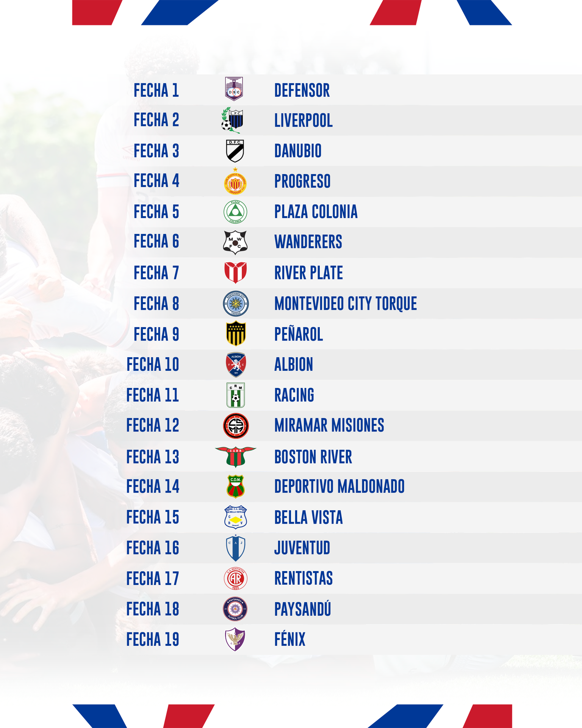
Task: Click the Wanderers MWFC crest
Action: coord(235,242)
